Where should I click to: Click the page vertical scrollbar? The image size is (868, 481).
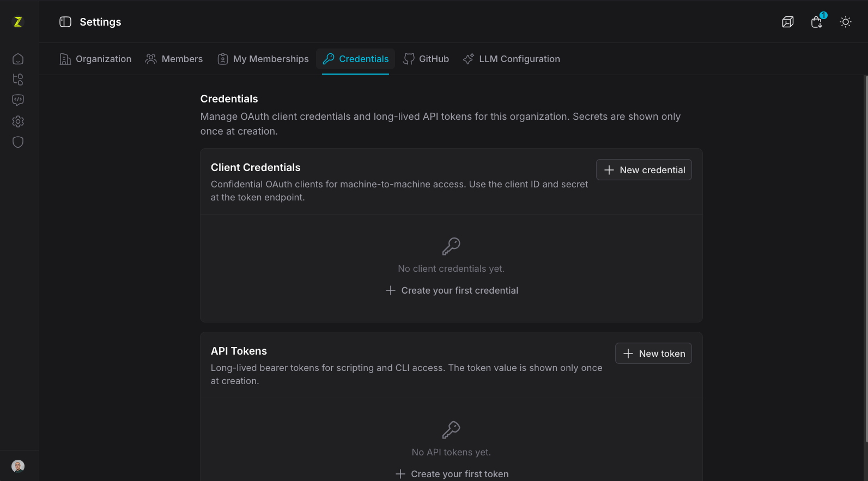[x=866, y=259]
